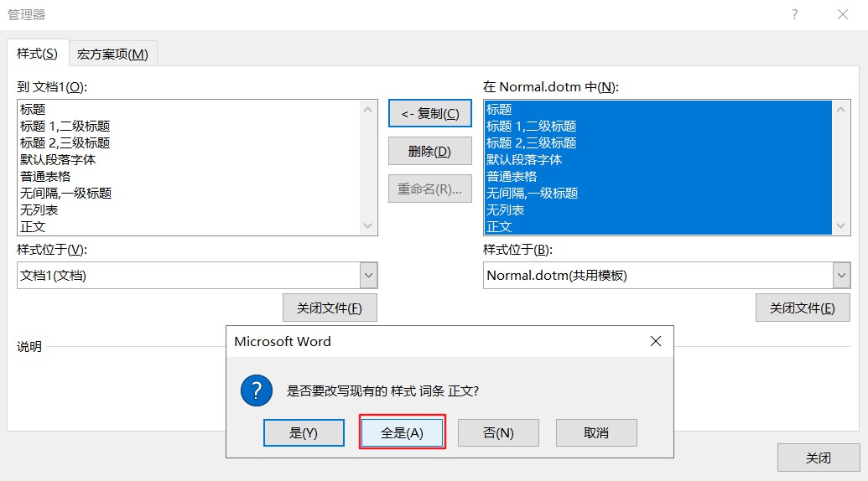Click the Normal.dotm list scroll-down arrow

(841, 225)
